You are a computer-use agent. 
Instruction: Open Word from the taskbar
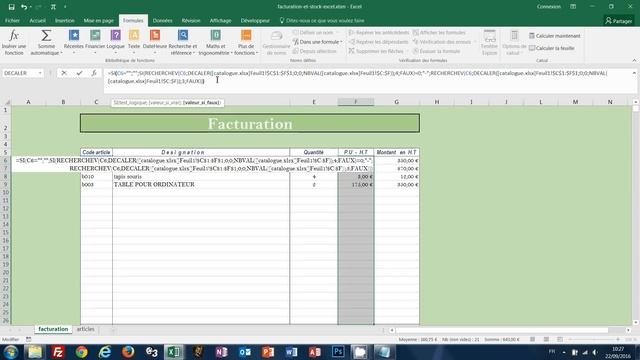coord(291,352)
